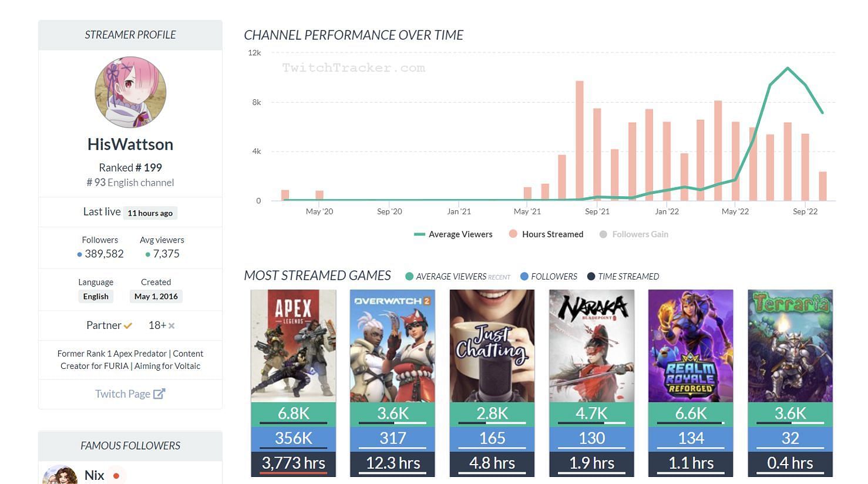Viewport: 868px width, 484px height.
Task: Click the green dot beside 7,375 avg viewers
Action: click(x=148, y=254)
